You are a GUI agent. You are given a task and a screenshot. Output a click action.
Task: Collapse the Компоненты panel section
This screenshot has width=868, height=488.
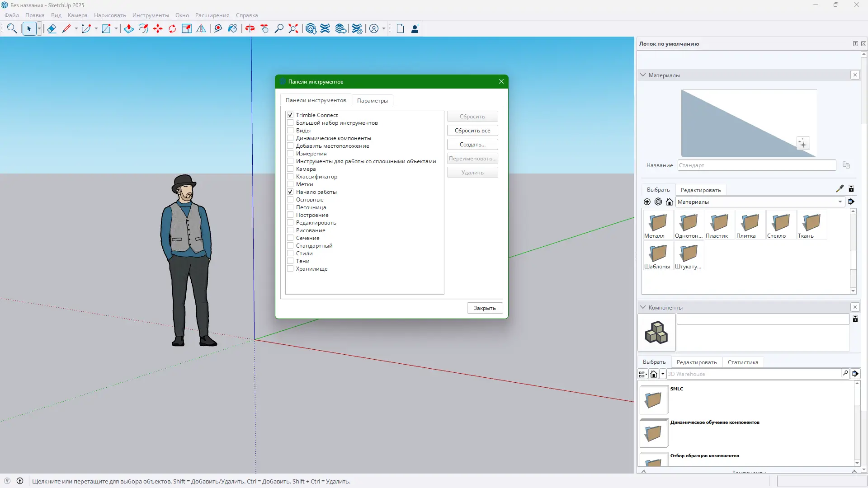pos(643,307)
